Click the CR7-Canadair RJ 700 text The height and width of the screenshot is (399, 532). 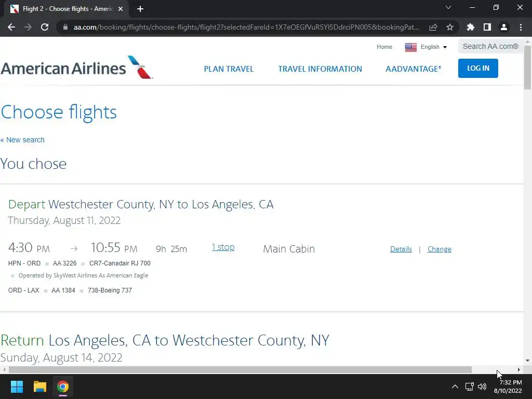coord(120,263)
